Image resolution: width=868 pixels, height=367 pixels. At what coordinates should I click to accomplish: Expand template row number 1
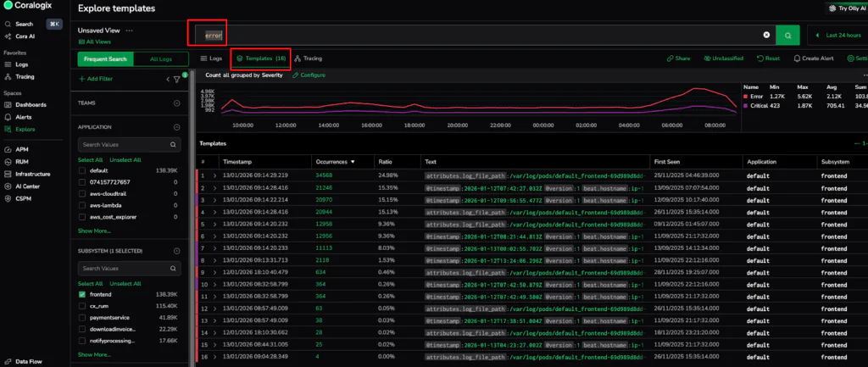click(x=214, y=175)
